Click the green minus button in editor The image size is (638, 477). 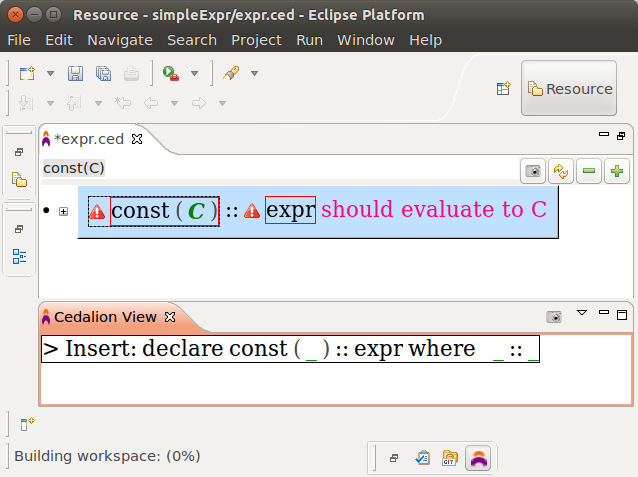[590, 171]
